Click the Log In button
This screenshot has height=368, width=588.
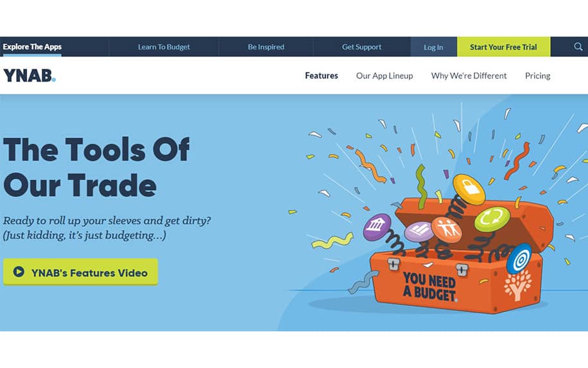pos(433,47)
